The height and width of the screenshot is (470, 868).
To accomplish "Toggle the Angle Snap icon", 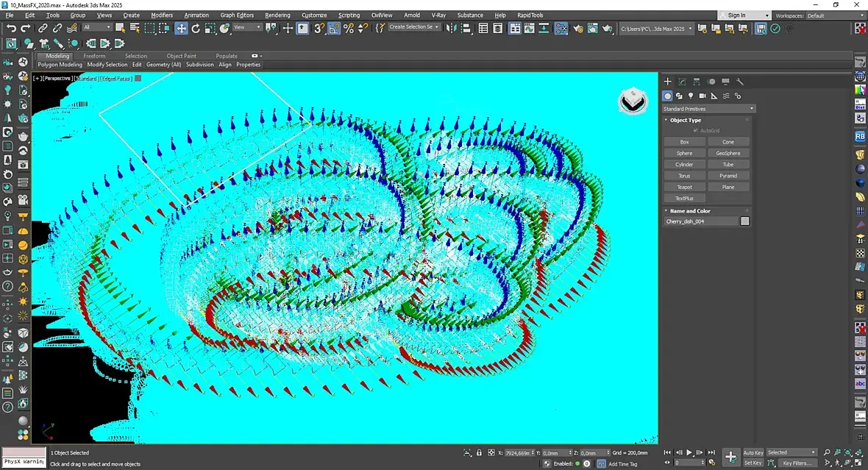I will (x=334, y=28).
